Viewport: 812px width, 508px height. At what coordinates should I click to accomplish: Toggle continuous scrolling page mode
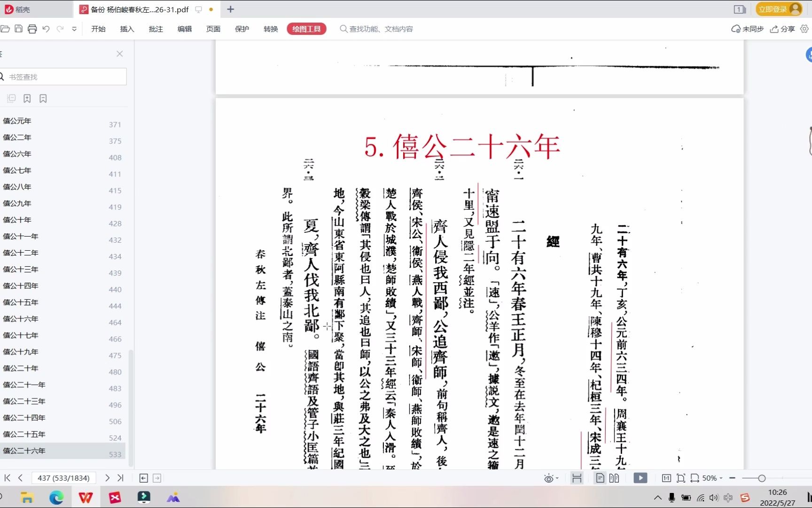577,478
